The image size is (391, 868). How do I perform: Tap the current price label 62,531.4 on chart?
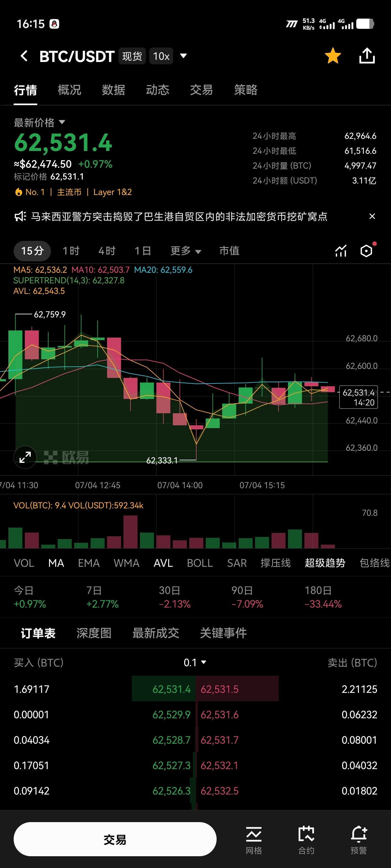[358, 397]
